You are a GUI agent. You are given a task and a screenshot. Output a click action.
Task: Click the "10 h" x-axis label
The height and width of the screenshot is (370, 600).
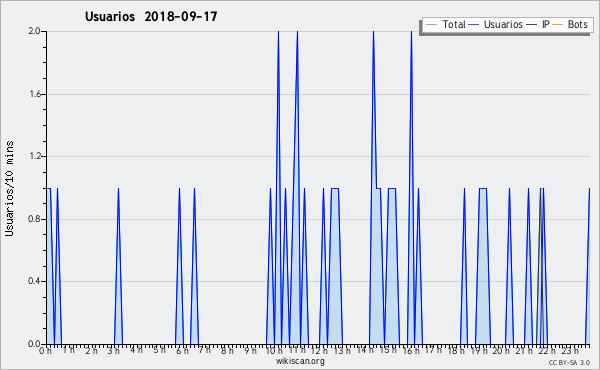[x=274, y=350]
